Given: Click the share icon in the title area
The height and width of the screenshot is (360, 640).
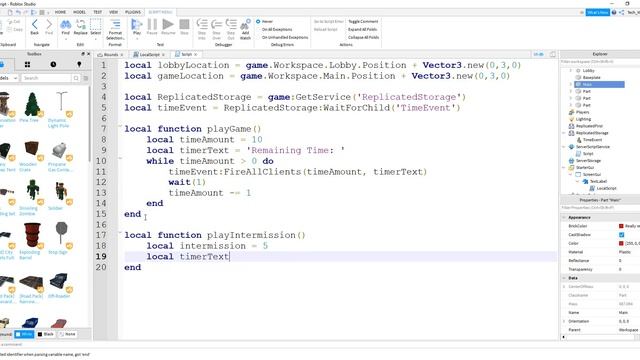Looking at the screenshot, I should (621, 13).
